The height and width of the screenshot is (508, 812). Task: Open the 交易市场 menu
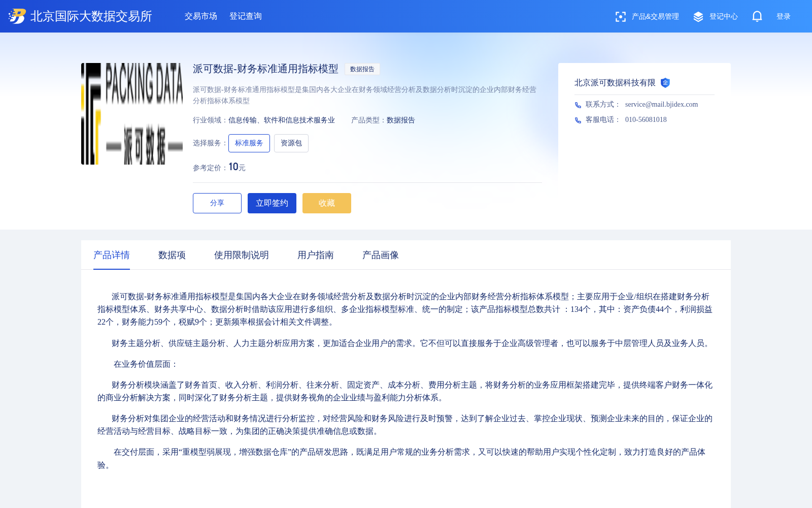[201, 16]
